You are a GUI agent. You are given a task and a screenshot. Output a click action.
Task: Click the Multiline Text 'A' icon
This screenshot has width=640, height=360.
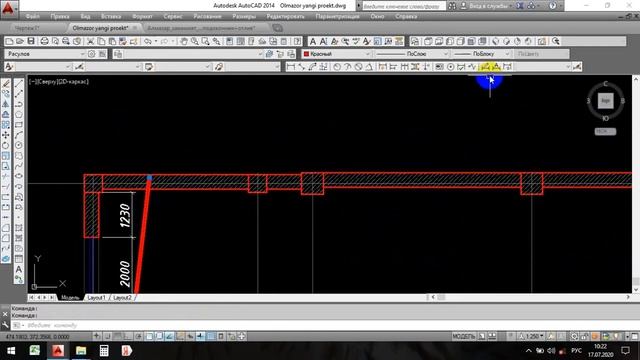[313, 41]
